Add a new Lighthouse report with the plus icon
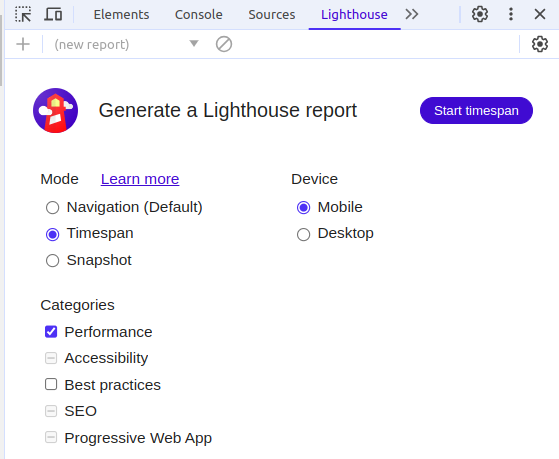Screen dimensions: 559x459 click(x=23, y=45)
